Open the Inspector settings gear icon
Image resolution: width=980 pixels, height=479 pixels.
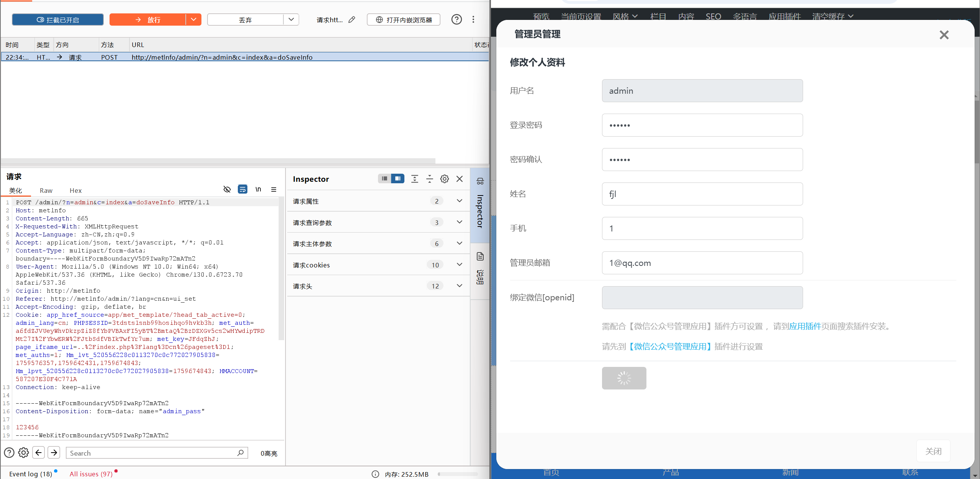point(444,178)
